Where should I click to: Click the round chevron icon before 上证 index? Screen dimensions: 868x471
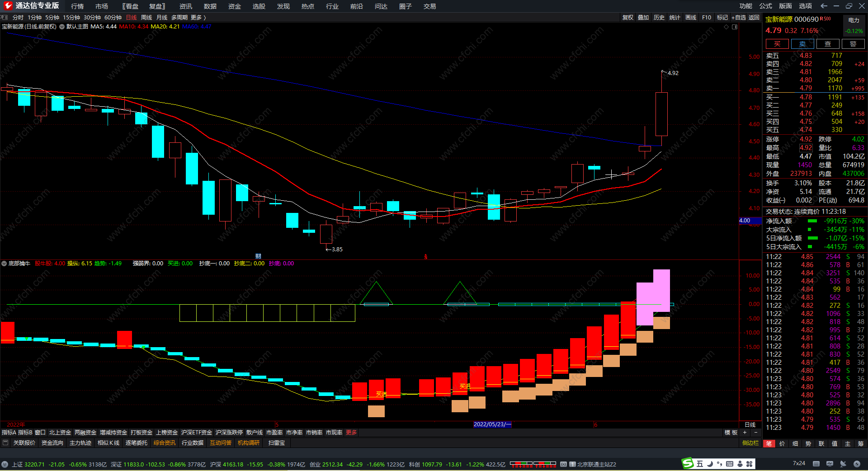[5, 464]
